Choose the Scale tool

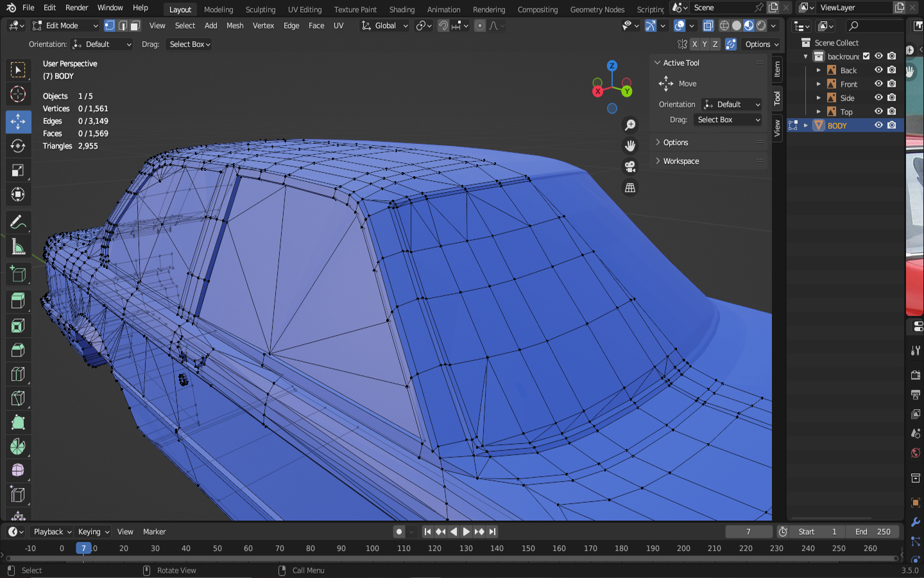(x=18, y=170)
